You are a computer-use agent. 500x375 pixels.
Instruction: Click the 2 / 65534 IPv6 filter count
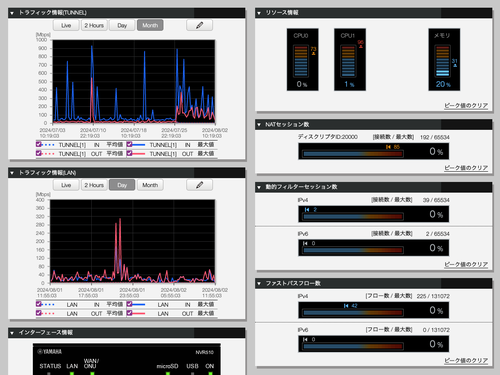[437, 234]
